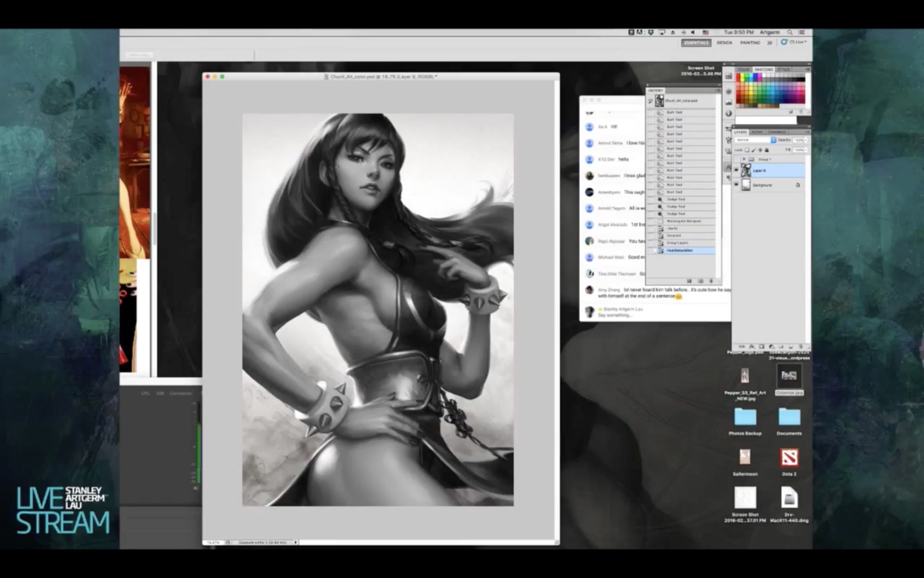The height and width of the screenshot is (578, 924).
Task: Toggle lock position icon in Layers
Action: tap(760, 150)
